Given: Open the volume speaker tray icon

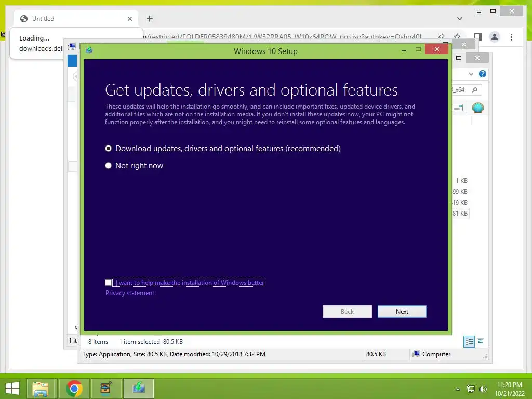Looking at the screenshot, I should click(x=483, y=389).
